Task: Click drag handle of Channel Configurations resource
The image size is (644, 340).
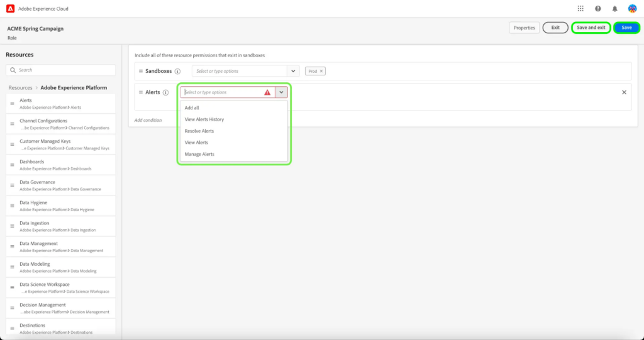Action: pos(13,124)
